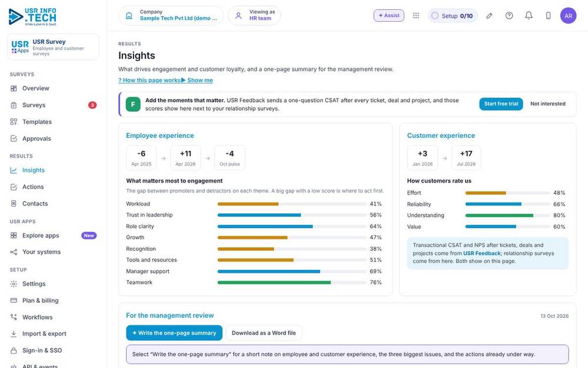Open Contacts

tap(35, 204)
